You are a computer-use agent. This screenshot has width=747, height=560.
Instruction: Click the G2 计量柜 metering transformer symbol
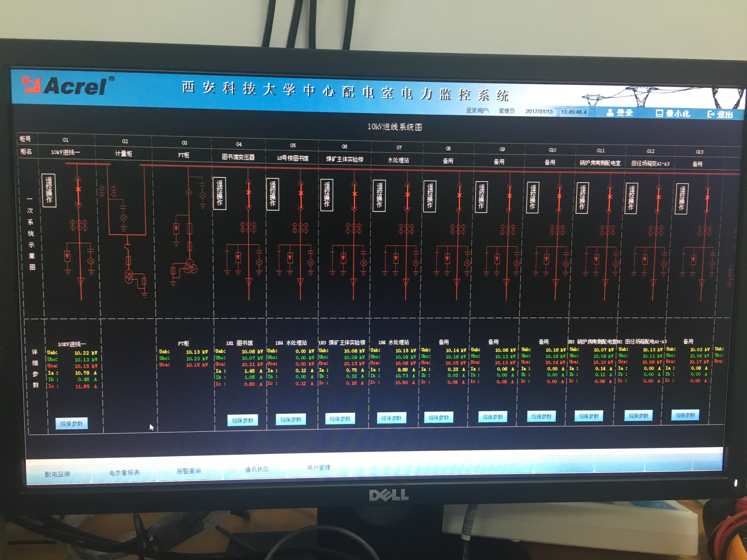pyautogui.click(x=129, y=276)
